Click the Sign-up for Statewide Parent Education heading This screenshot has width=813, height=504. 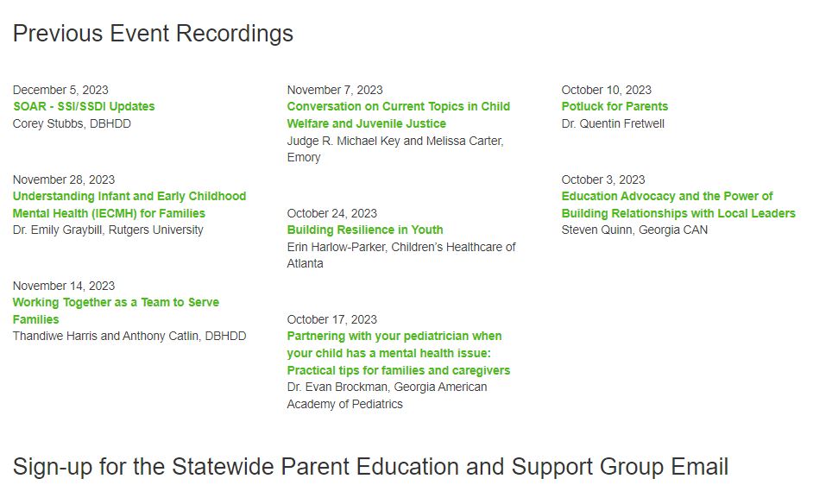(x=370, y=467)
